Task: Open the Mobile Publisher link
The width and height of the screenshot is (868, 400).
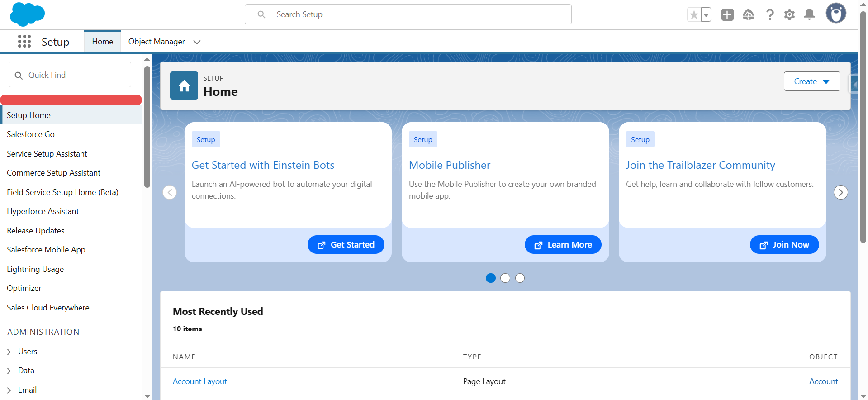Action: (450, 165)
